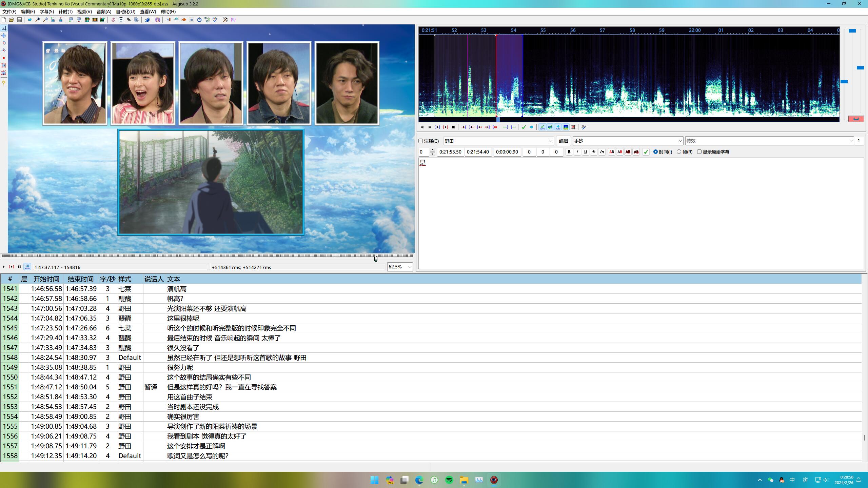The width and height of the screenshot is (868, 488).
Task: Select the Vector clip tool
Action: pyautogui.click(x=4, y=73)
